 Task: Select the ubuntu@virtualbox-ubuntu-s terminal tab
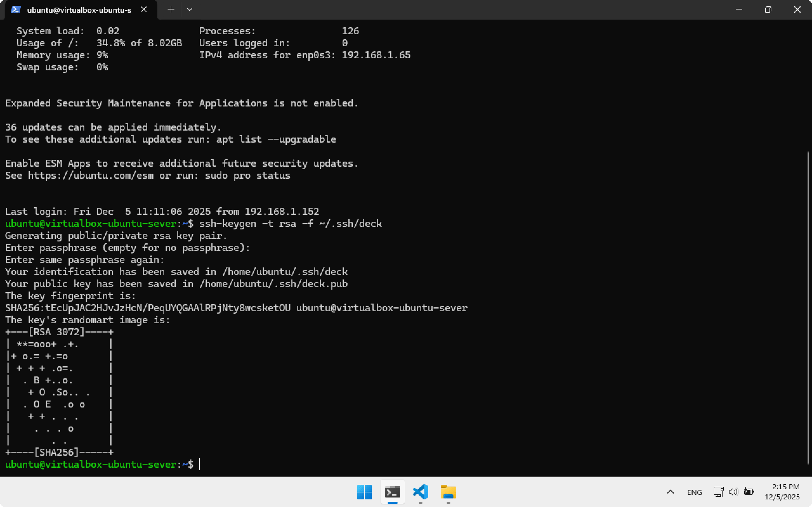point(79,10)
